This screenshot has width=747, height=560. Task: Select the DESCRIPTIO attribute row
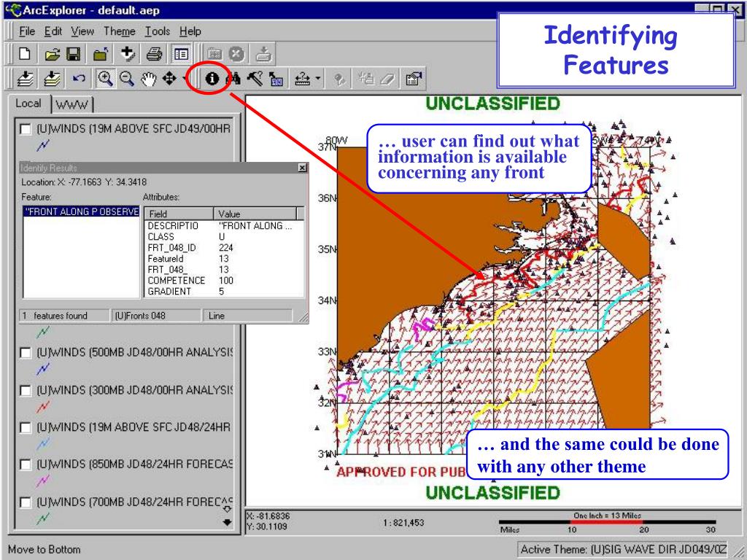224,226
